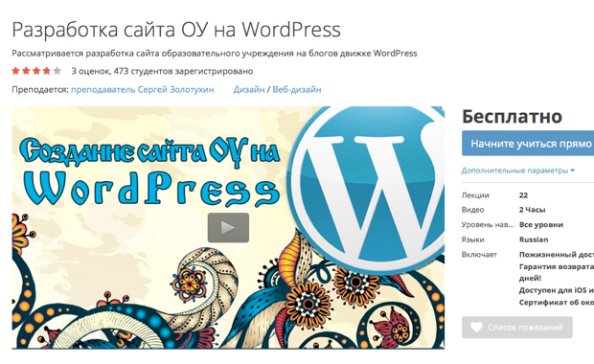
Task: Click the Уровень нав... label
Action: [488, 225]
